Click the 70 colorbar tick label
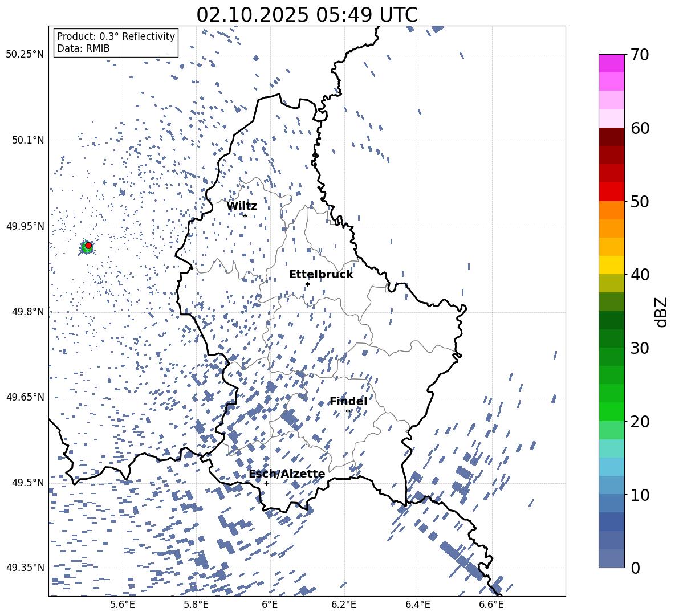The image size is (675, 616). [639, 55]
